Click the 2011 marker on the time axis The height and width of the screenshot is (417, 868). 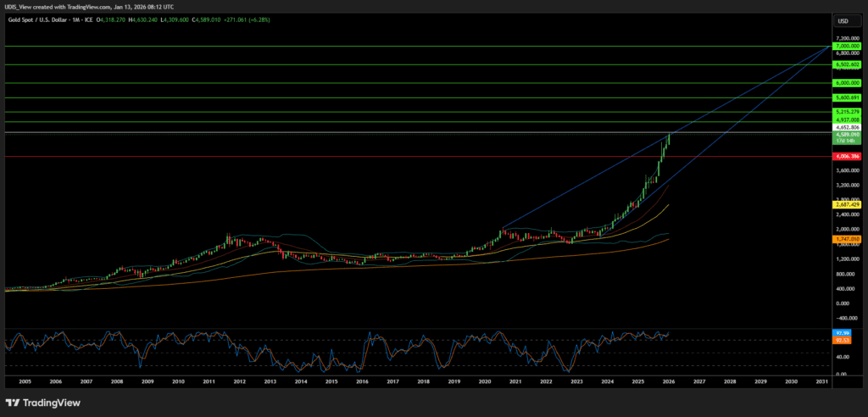pyautogui.click(x=209, y=382)
